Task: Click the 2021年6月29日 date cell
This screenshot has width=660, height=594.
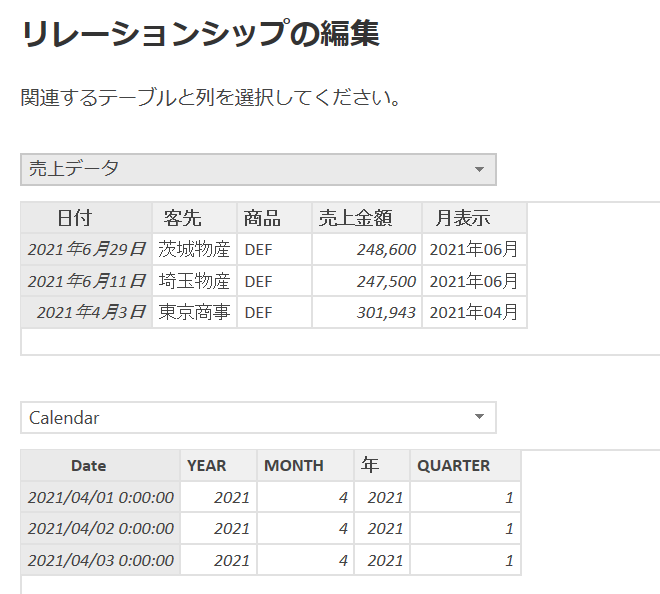Action: [87, 249]
